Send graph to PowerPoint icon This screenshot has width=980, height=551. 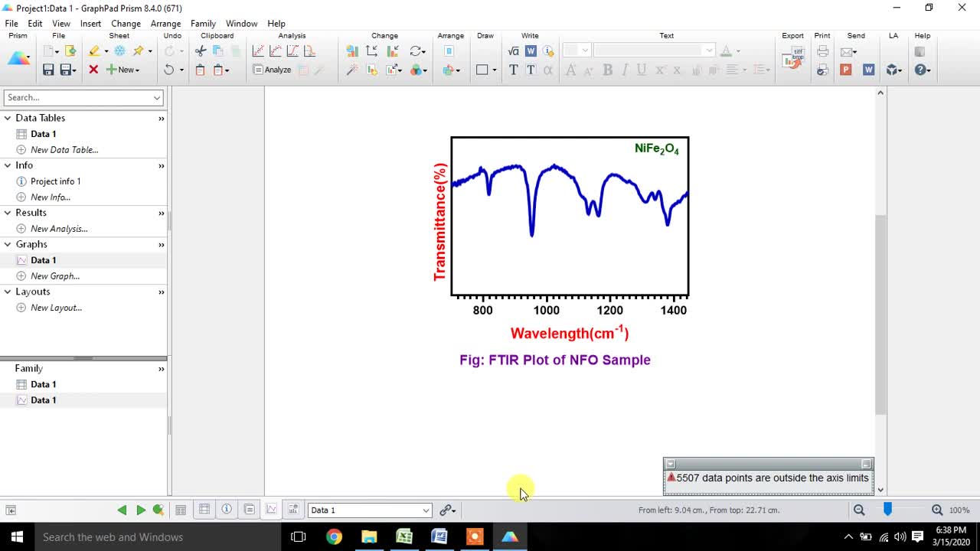tap(846, 70)
